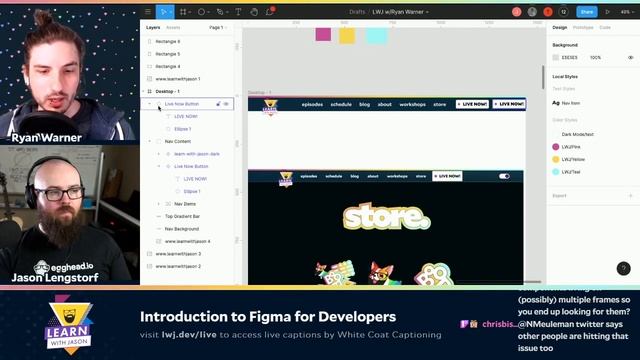Image resolution: width=640 pixels, height=360 pixels.
Task: Click second selected LIVE NOW! button in light navbar
Action: (x=509, y=104)
